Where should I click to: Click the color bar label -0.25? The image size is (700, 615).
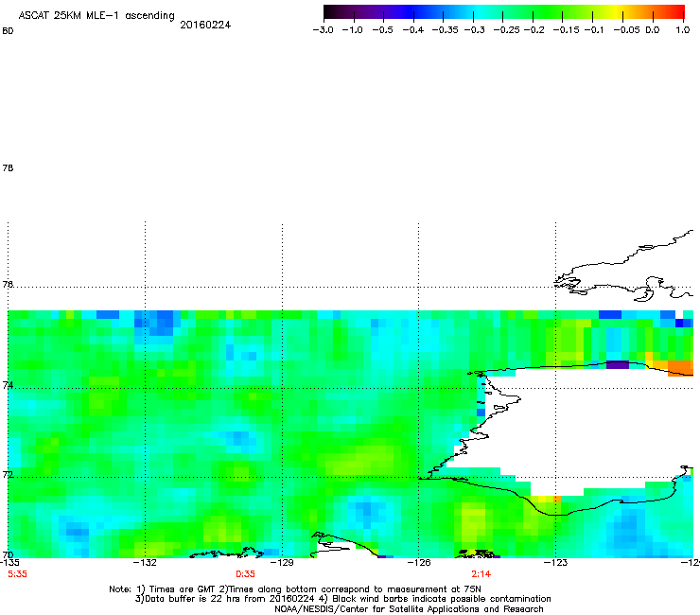(x=506, y=30)
